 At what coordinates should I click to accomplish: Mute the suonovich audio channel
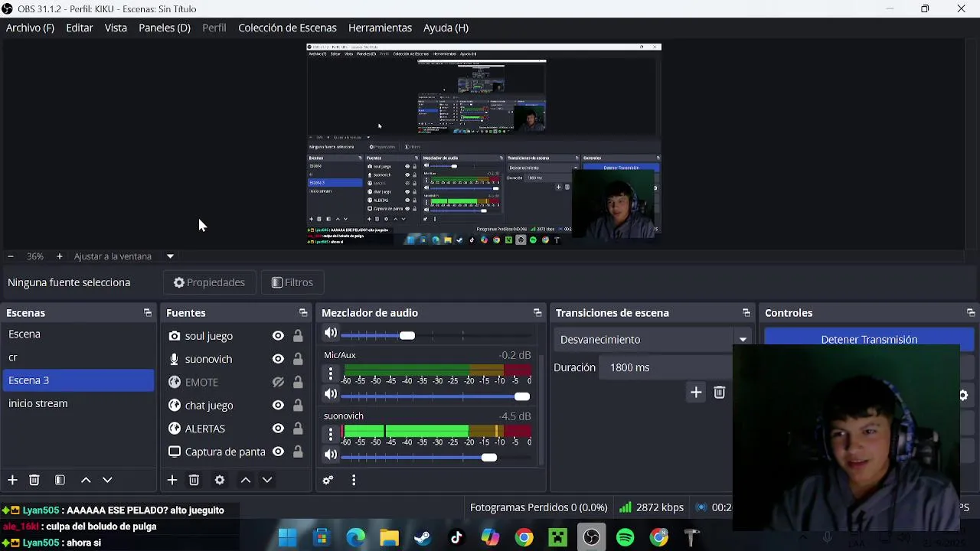pyautogui.click(x=331, y=455)
